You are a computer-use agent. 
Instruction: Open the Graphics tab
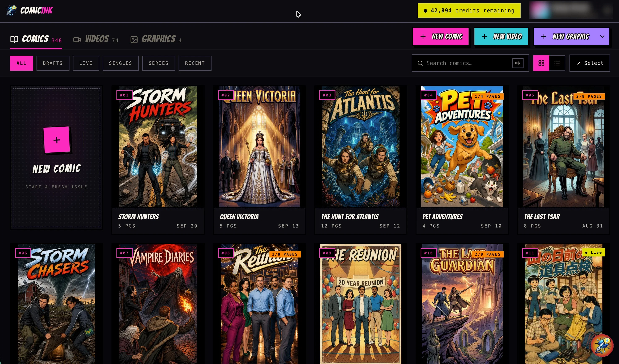pyautogui.click(x=156, y=39)
